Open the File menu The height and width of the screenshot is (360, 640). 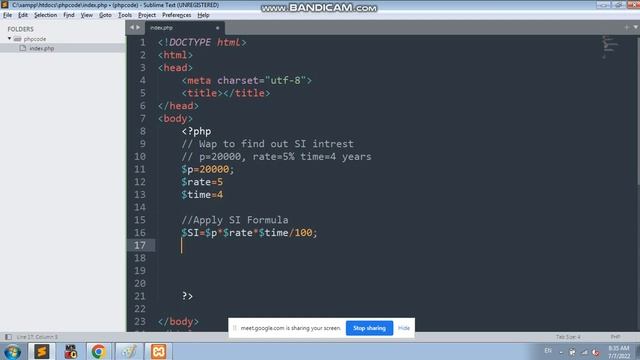(x=7, y=15)
